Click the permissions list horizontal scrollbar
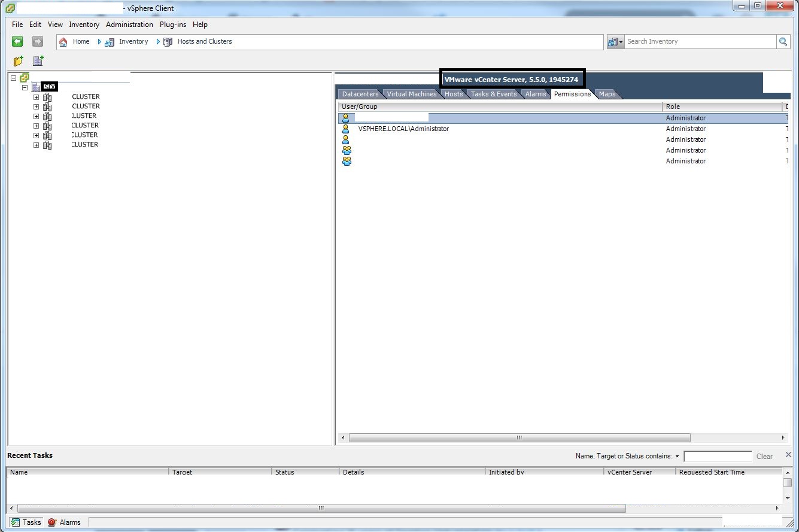This screenshot has width=799, height=532. 519,438
